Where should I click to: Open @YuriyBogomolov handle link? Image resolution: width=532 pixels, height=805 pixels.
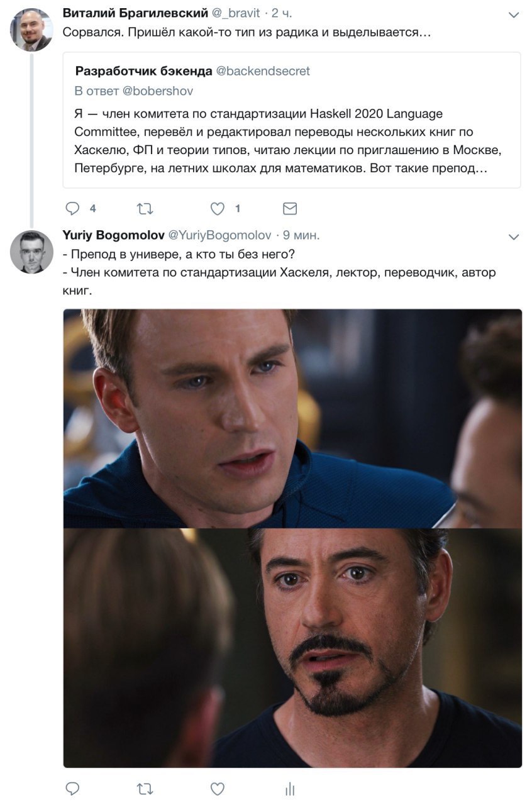(219, 235)
